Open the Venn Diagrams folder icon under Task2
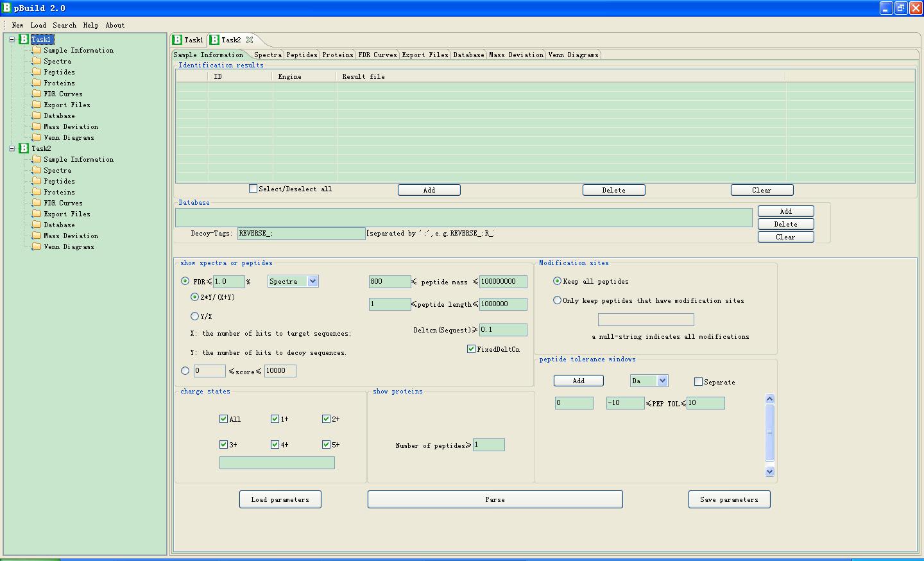924x561 pixels. click(37, 246)
